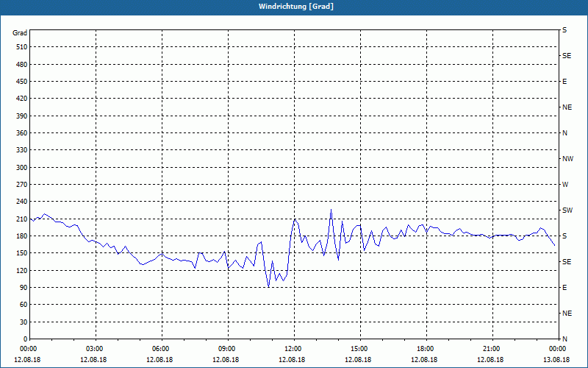The width and height of the screenshot is (588, 368).
Task: Select the 30 y-axis label
Action: tap(24, 322)
